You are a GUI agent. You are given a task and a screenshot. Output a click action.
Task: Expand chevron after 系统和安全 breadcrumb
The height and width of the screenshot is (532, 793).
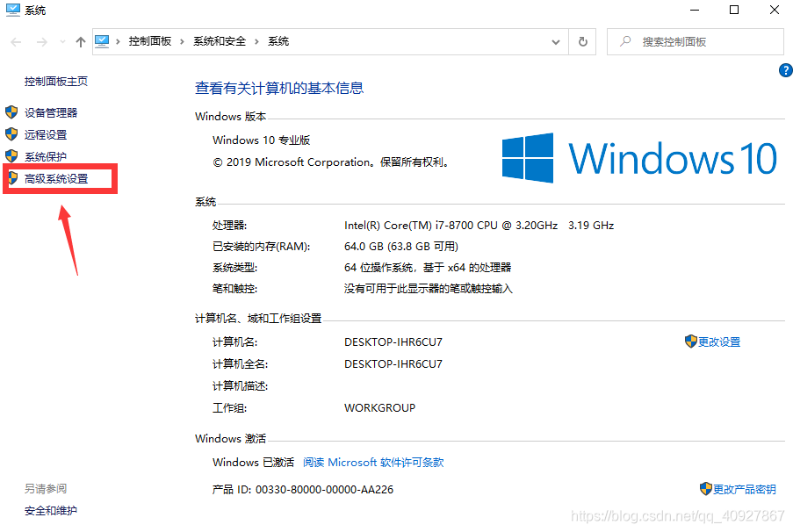257,41
